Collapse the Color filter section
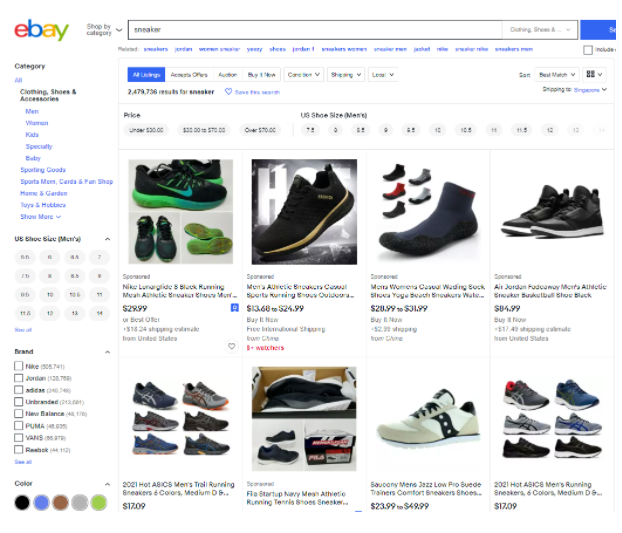This screenshot has height=533, width=622. [107, 484]
